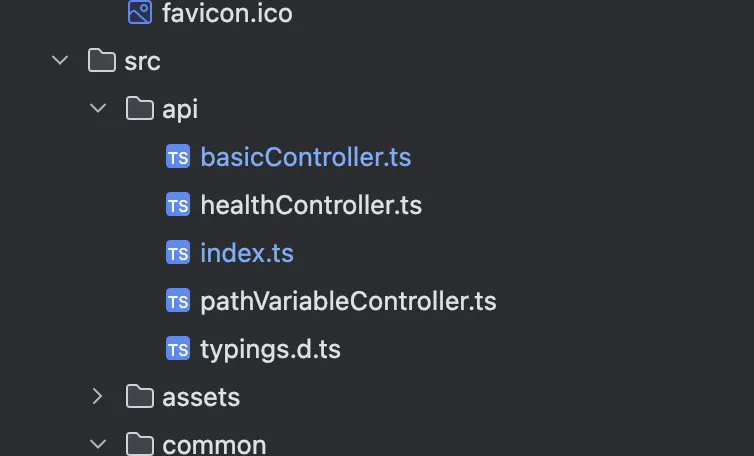The width and height of the screenshot is (754, 456).
Task: Click the api folder icon
Action: coord(140,109)
